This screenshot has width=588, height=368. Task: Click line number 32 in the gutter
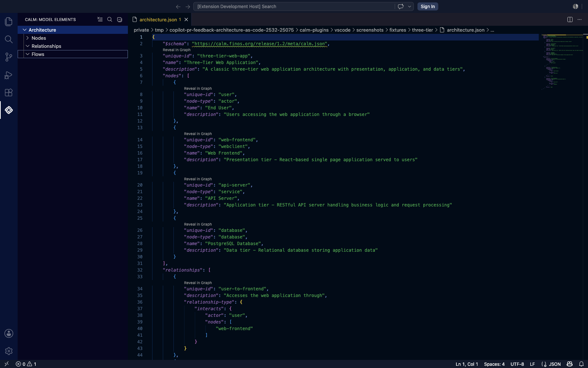click(140, 270)
